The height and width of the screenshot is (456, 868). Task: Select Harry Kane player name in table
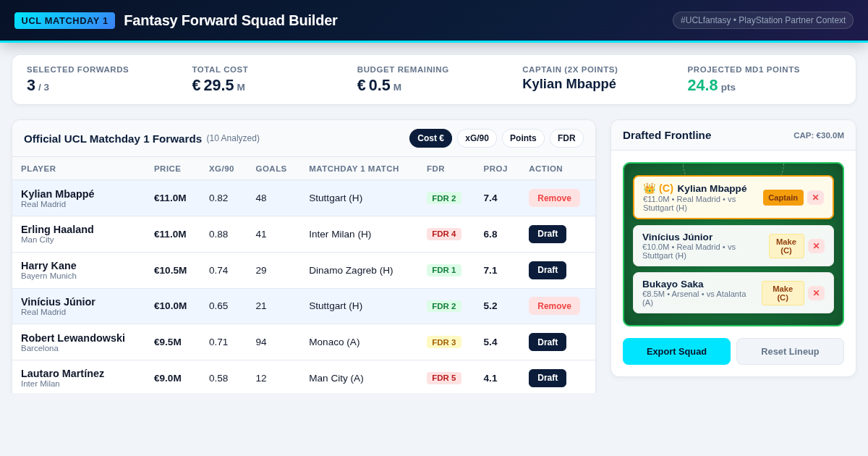point(48,266)
